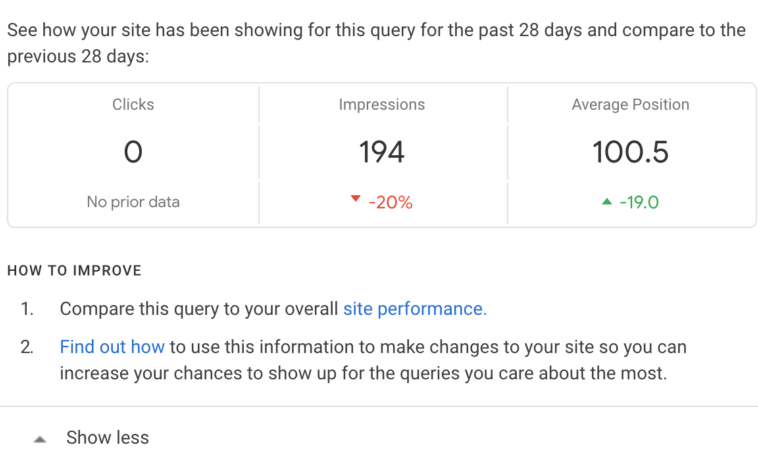This screenshot has height=464, width=758.
Task: Click the first improvement list item text
Action: click(x=273, y=309)
